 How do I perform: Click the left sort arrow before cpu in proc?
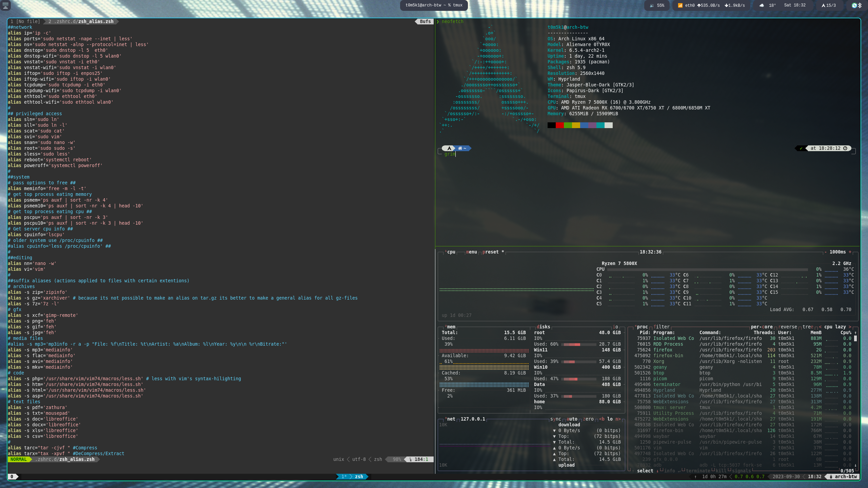tap(820, 327)
